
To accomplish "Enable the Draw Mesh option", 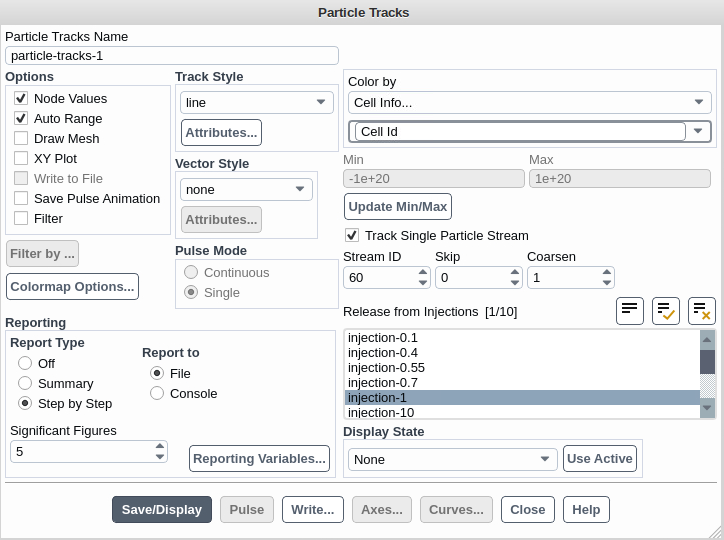I will coord(21,139).
